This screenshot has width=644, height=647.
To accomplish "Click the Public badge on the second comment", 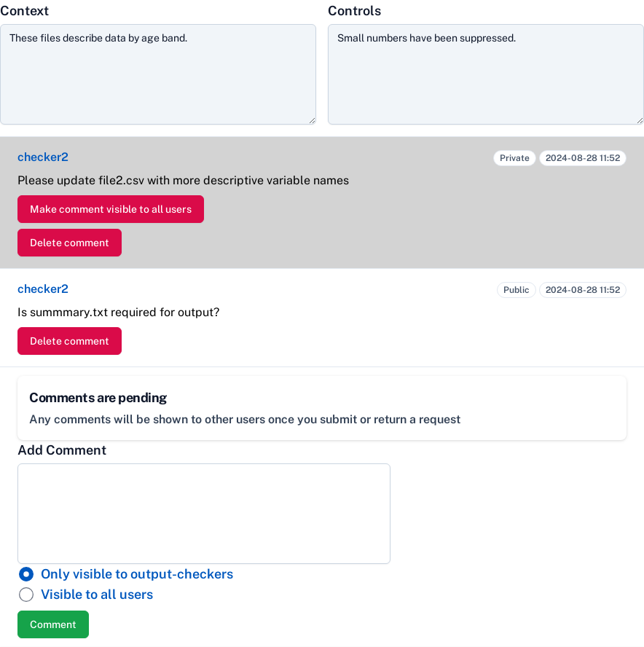I will [516, 289].
